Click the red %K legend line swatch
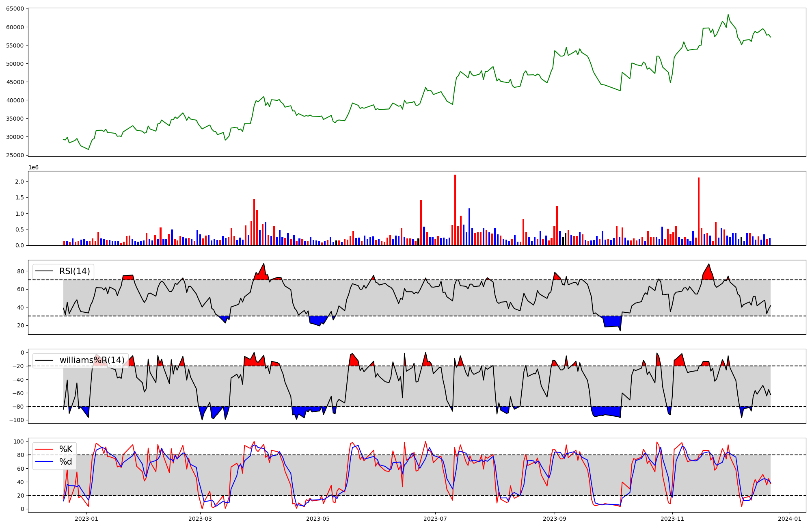The image size is (812, 528). 44,449
